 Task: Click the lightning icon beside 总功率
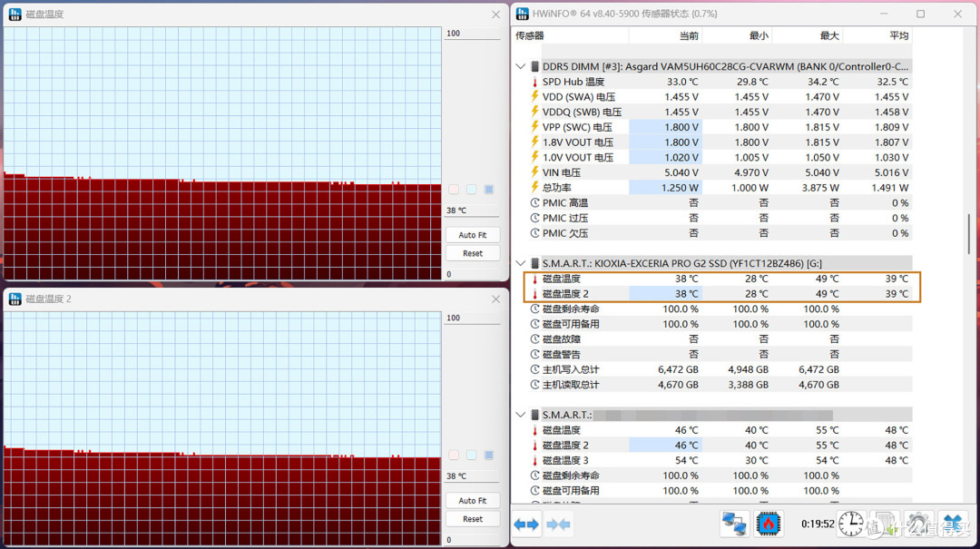coord(535,188)
